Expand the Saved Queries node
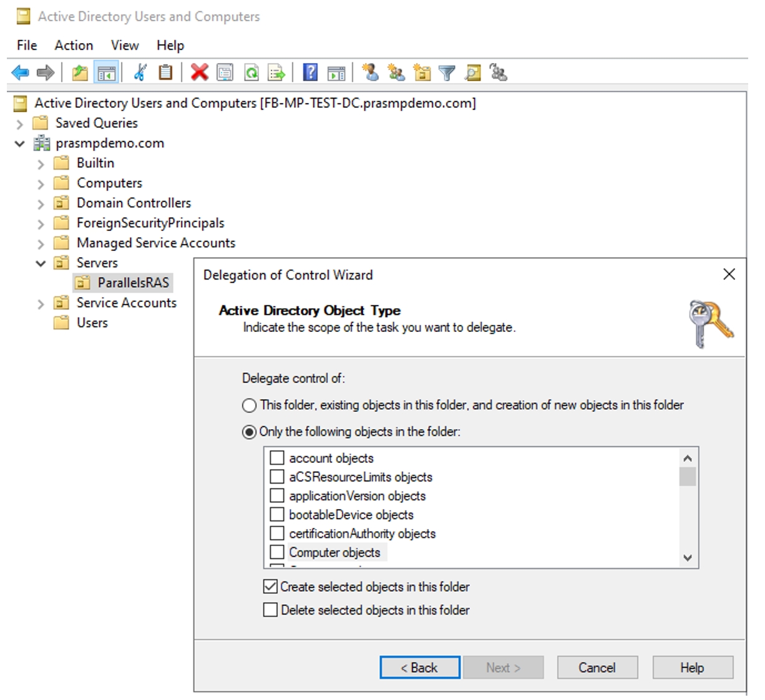765x700 pixels. [x=19, y=124]
